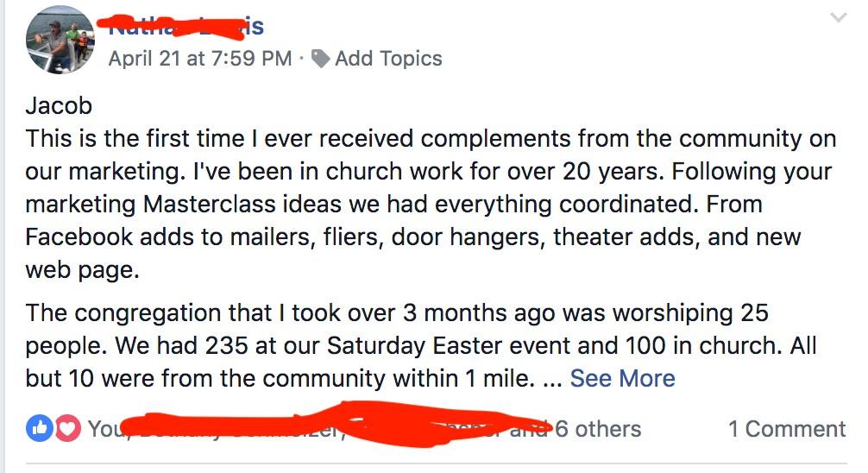This screenshot has height=473, width=868.
Task: Click the Add Topics label
Action: pos(388,59)
